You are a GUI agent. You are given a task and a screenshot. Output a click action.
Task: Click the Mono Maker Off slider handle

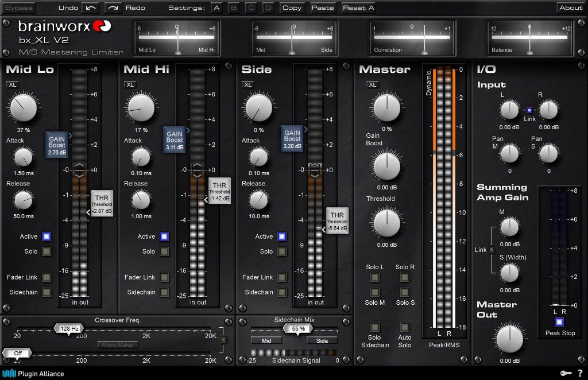point(17,354)
